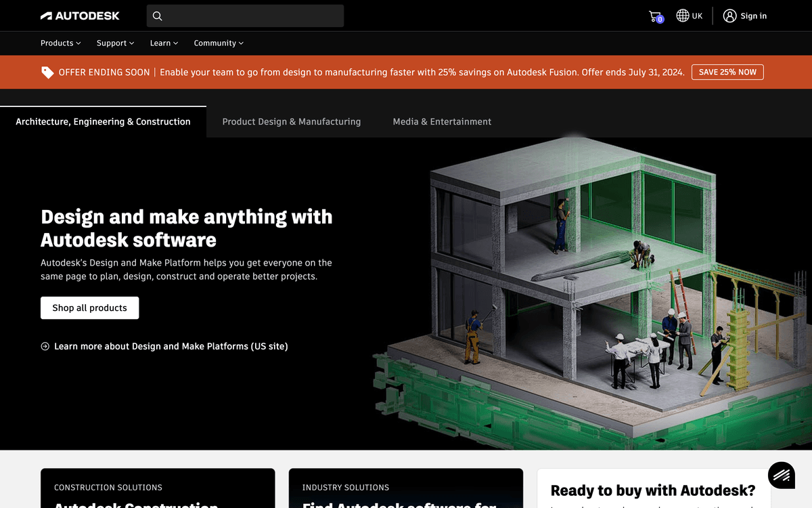Click the Autodesk logo
The width and height of the screenshot is (812, 508).
coord(80,16)
